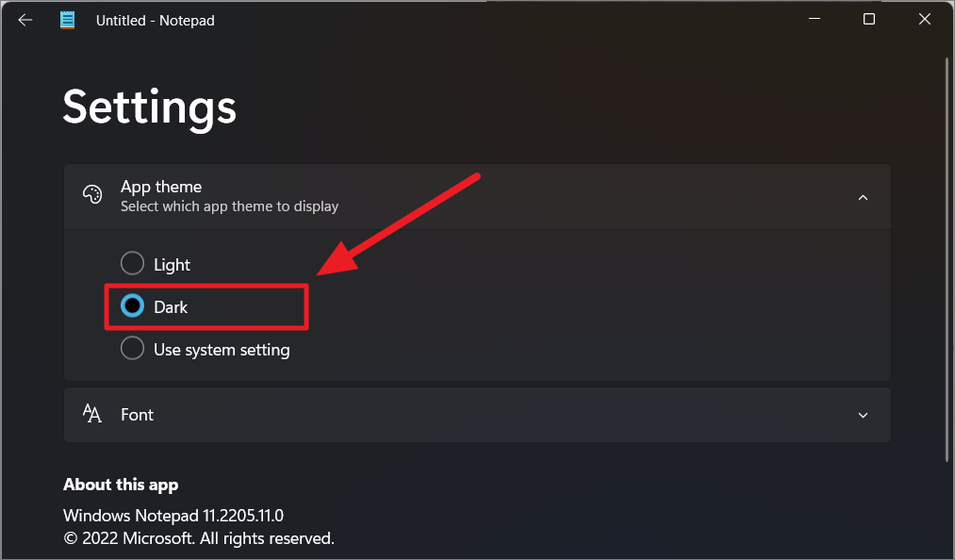Viewport: 955px width, 560px height.
Task: Choose Use system setting radio option
Action: click(x=132, y=349)
